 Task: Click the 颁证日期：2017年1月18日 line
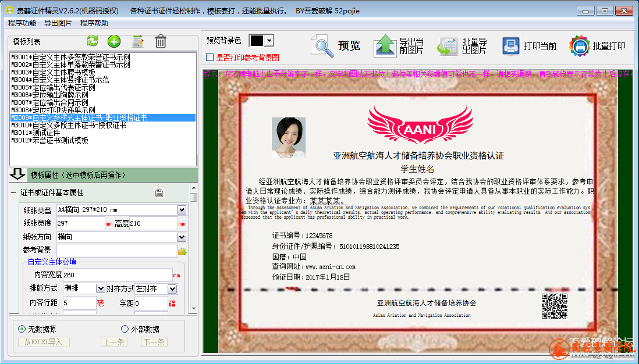click(x=311, y=277)
